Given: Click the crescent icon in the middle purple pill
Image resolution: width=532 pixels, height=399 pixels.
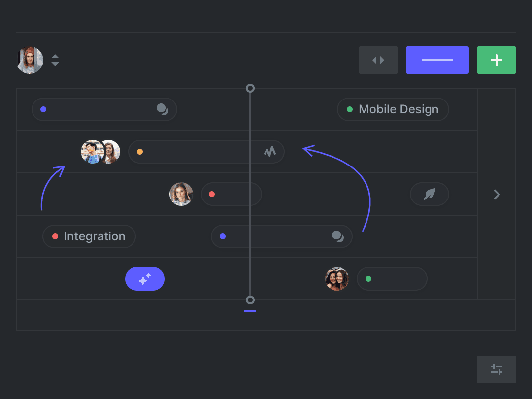Looking at the screenshot, I should [338, 236].
